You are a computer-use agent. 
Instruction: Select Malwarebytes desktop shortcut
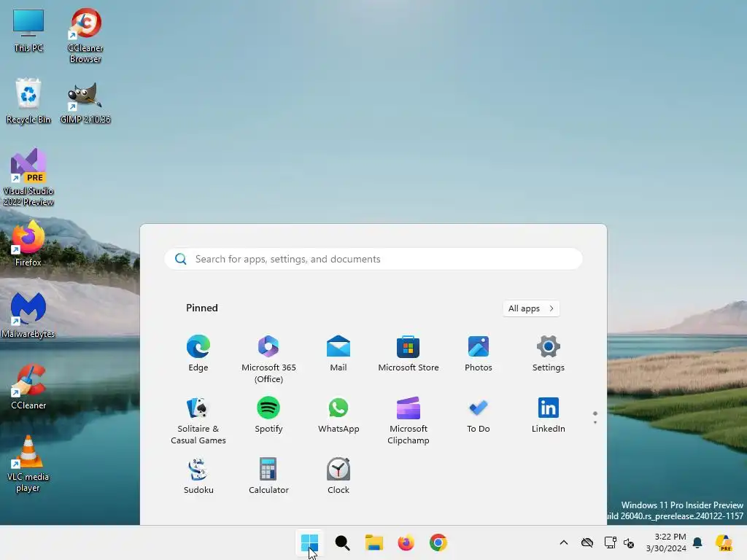[x=28, y=315]
